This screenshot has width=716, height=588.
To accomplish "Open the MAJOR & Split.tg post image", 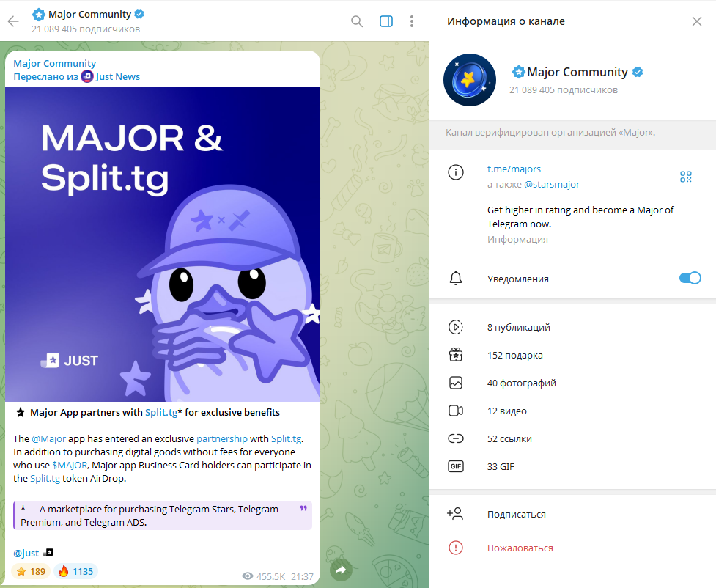I will coord(163,244).
